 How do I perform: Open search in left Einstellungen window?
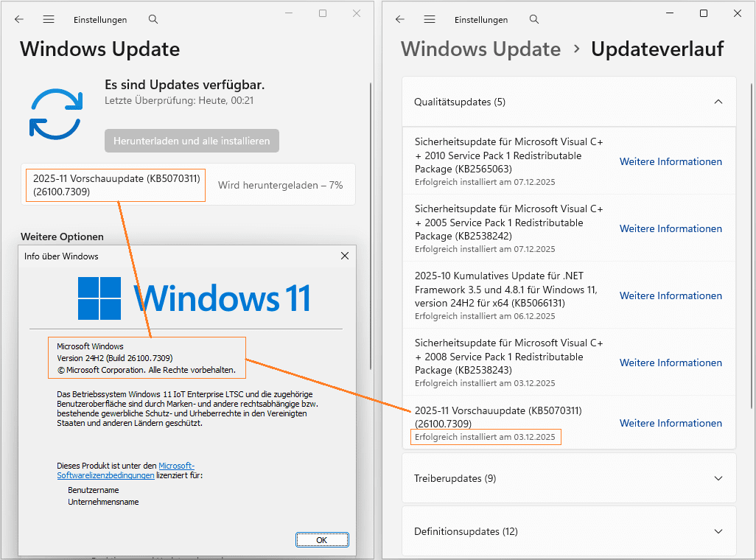point(153,19)
